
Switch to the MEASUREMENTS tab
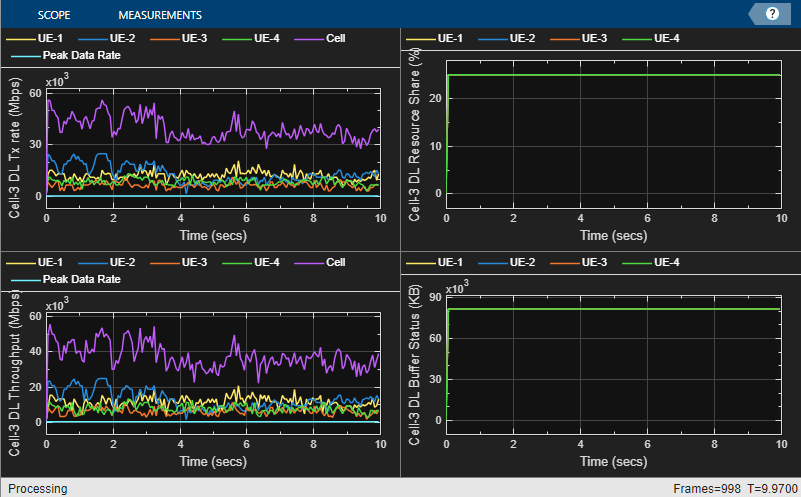pos(160,15)
